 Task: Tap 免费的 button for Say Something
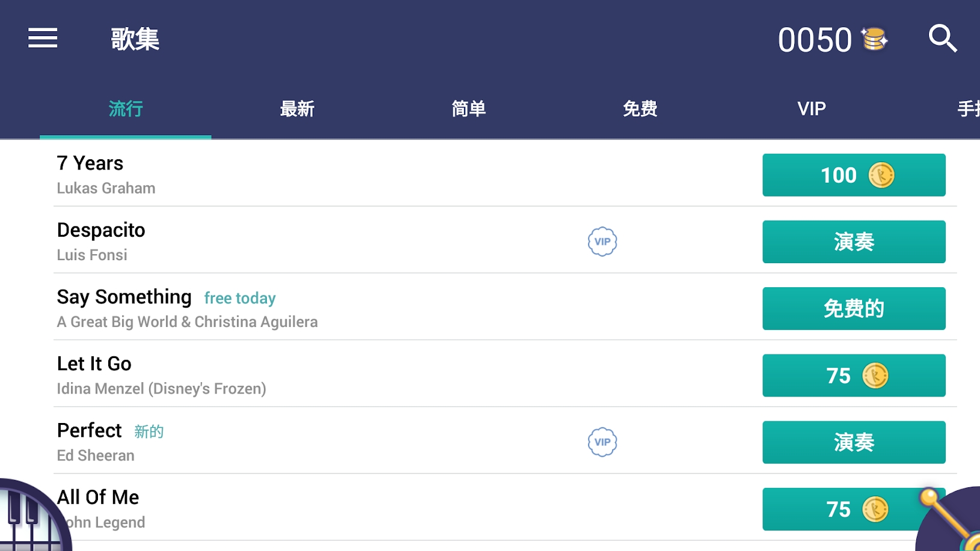853,309
